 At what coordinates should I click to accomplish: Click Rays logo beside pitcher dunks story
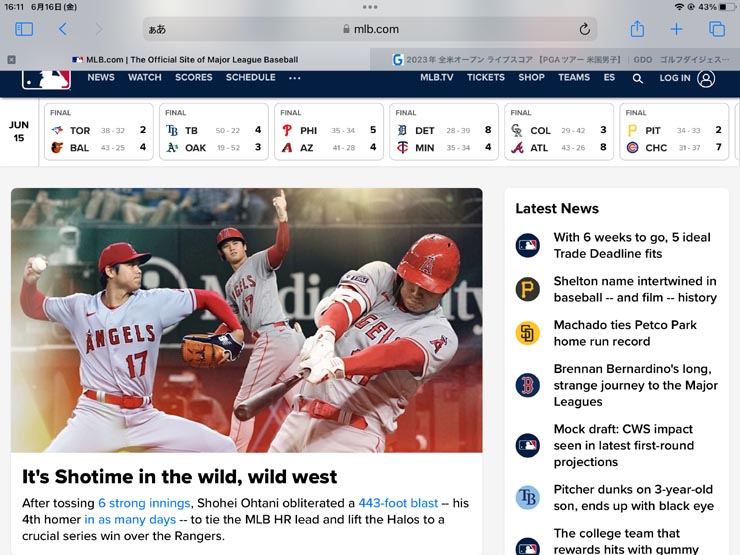[528, 497]
